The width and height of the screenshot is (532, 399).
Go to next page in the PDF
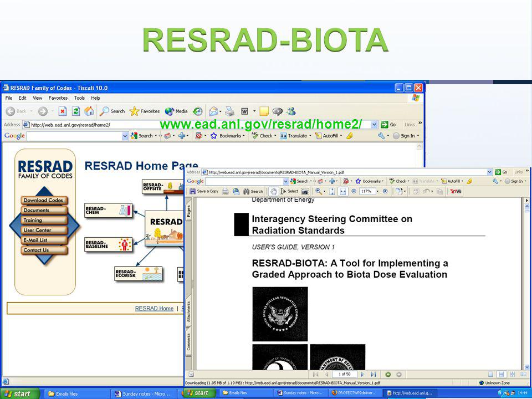pyautogui.click(x=362, y=374)
